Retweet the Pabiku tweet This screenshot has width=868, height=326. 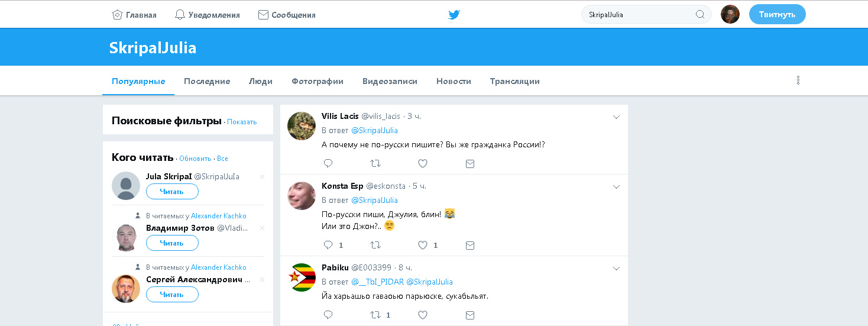[375, 315]
